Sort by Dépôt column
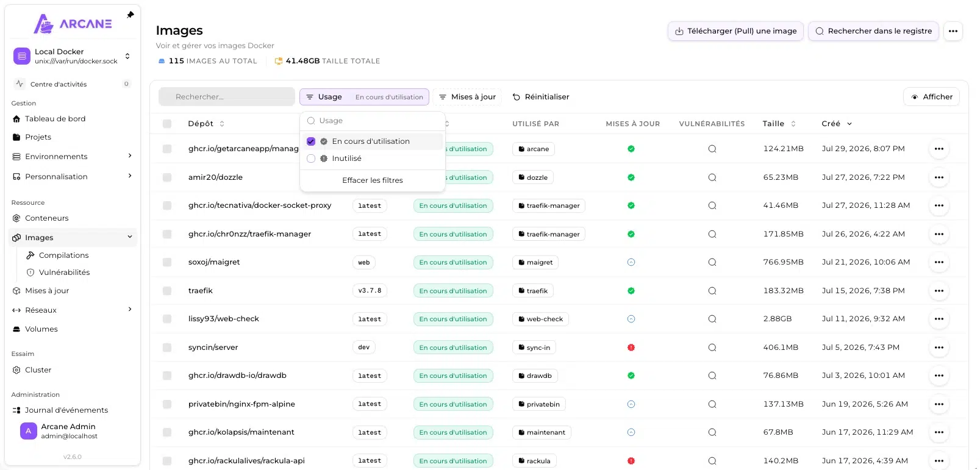Image resolution: width=980 pixels, height=470 pixels. (x=206, y=124)
